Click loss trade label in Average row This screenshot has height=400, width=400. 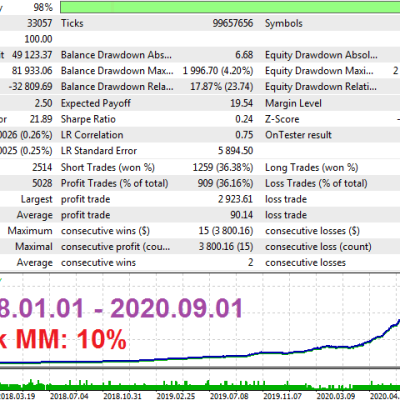pyautogui.click(x=286, y=215)
